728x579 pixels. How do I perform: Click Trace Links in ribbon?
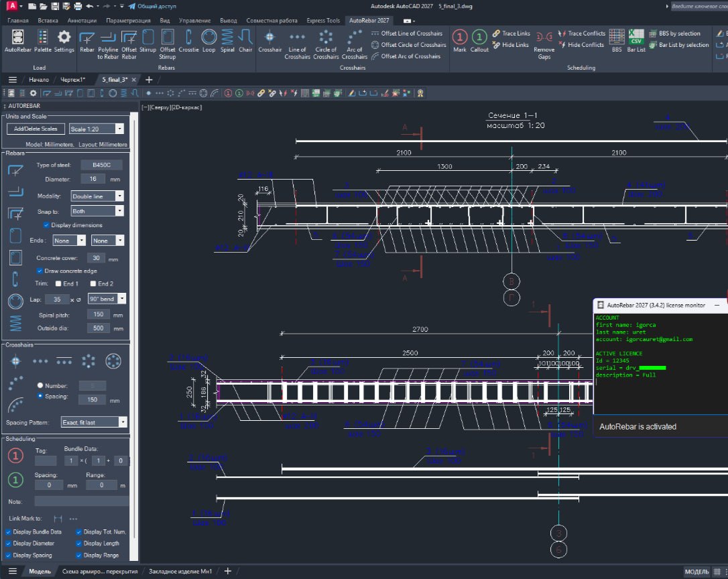tap(511, 34)
